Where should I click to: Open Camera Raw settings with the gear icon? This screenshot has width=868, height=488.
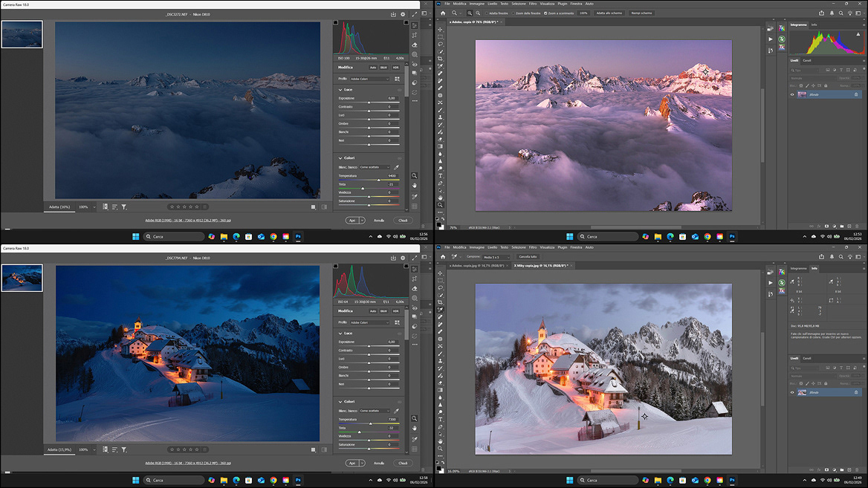tap(403, 14)
